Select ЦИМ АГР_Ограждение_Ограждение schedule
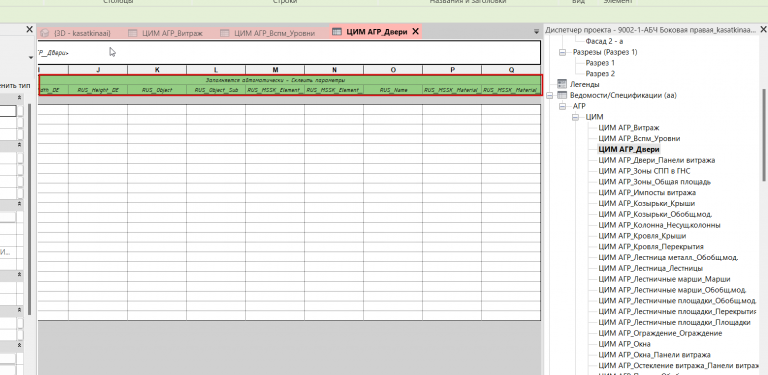This screenshot has height=375, width=768. (x=660, y=333)
